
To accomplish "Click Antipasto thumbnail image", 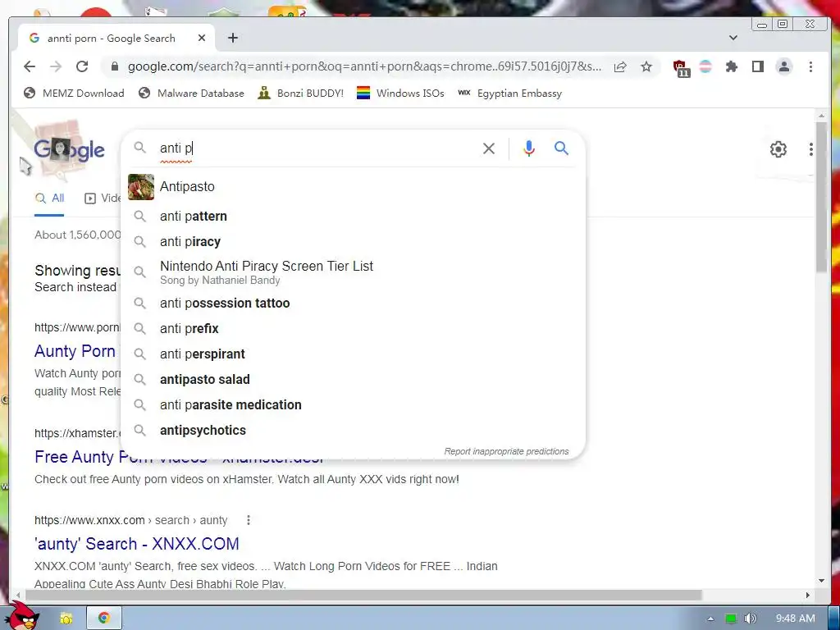I will tap(141, 186).
